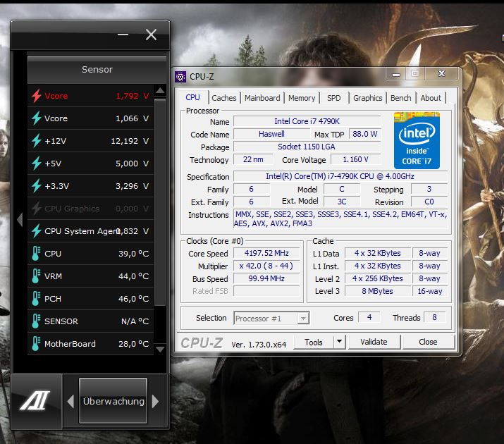The image size is (504, 444).
Task: Click the Multiplier value x 42.0
Action: 266,266
